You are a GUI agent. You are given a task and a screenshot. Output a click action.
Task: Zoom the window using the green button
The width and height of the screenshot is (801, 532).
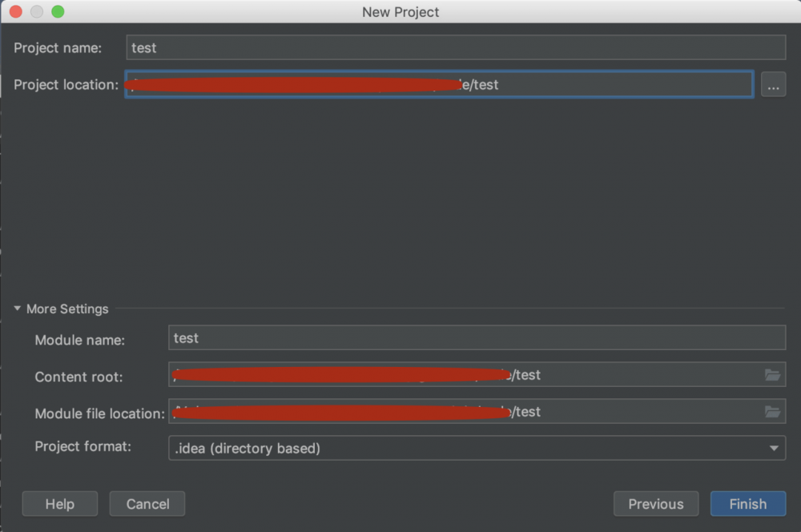tap(57, 12)
